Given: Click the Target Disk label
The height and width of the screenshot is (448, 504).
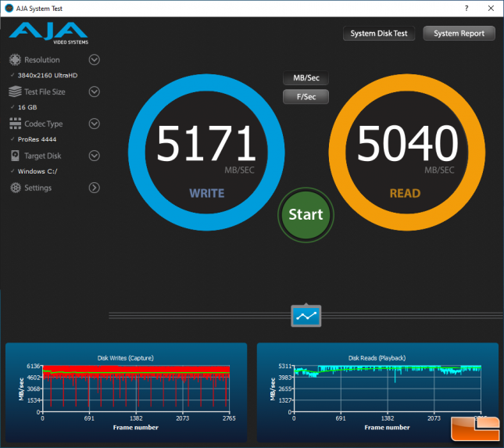Looking at the screenshot, I should pyautogui.click(x=43, y=156).
